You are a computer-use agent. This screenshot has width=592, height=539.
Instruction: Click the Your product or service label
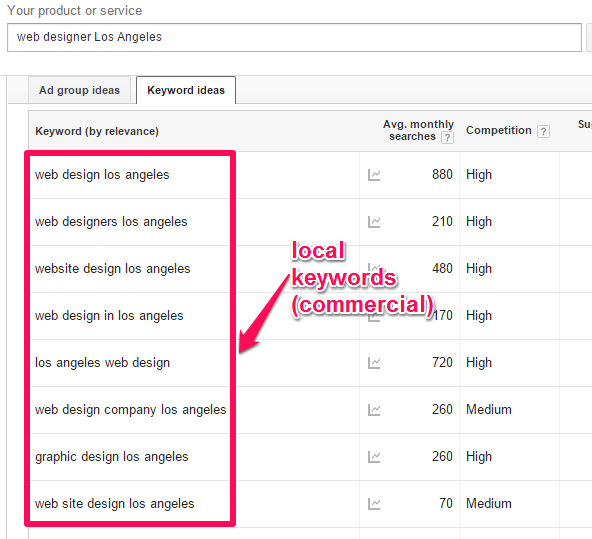click(x=75, y=11)
